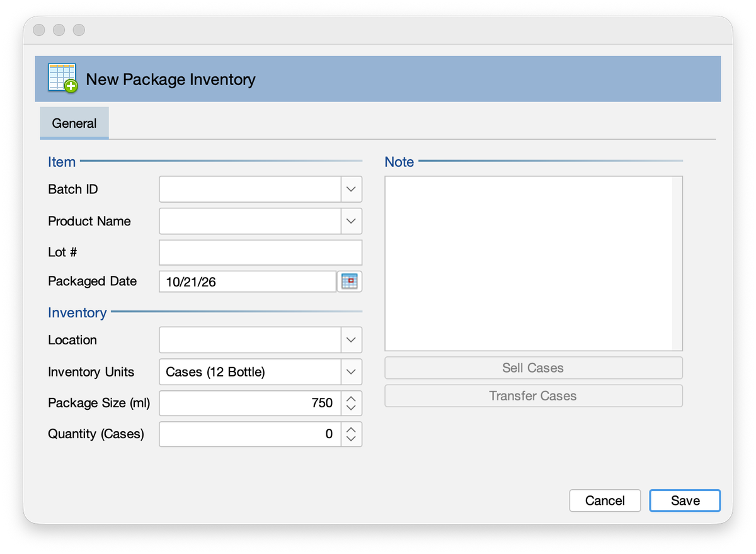This screenshot has width=756, height=554.
Task: Close the window with the first title-bar button
Action: [39, 30]
